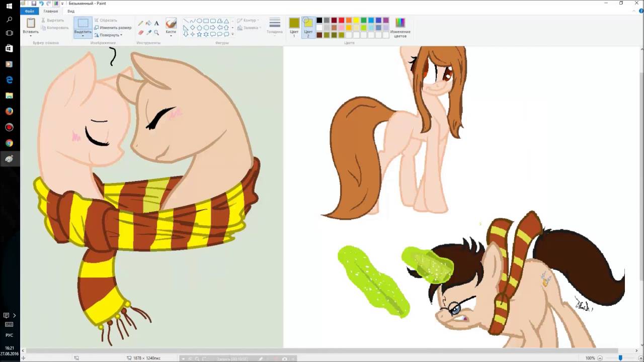Select the Eraser tool
644x362 pixels.
tap(140, 32)
